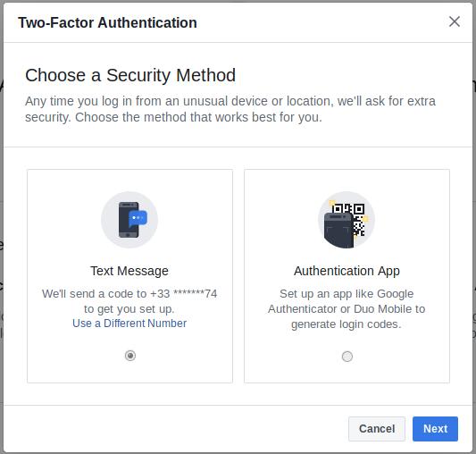476x454 pixels.
Task: Open the Use a Different Number link
Action: pos(129,324)
